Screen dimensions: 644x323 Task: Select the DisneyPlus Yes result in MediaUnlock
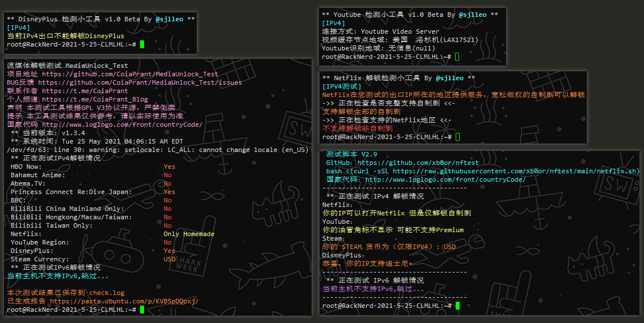point(169,251)
